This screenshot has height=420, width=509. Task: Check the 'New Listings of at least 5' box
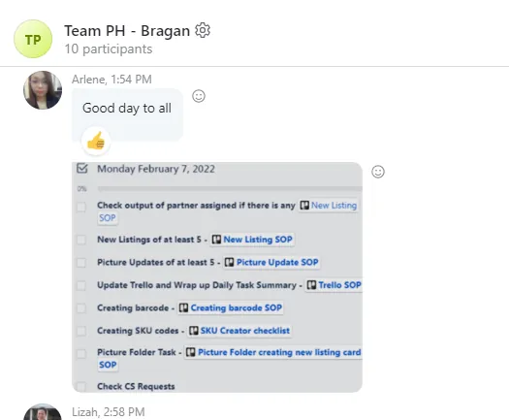point(81,240)
